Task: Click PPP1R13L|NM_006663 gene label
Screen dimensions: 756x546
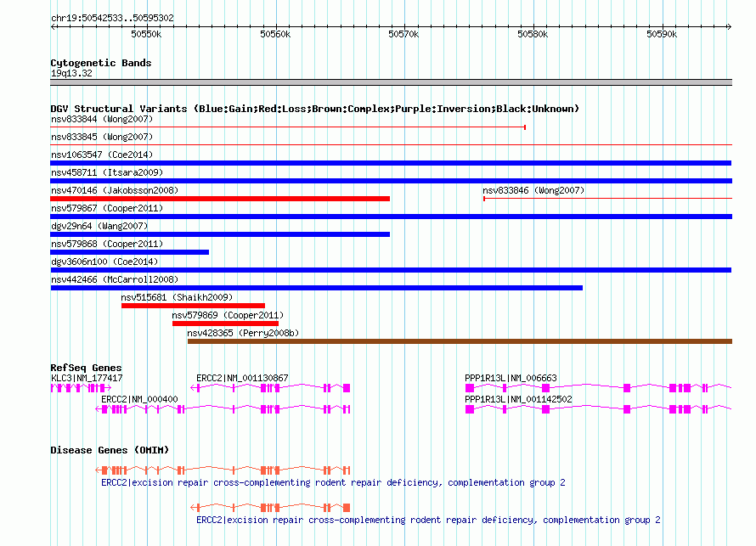Action: coord(511,379)
